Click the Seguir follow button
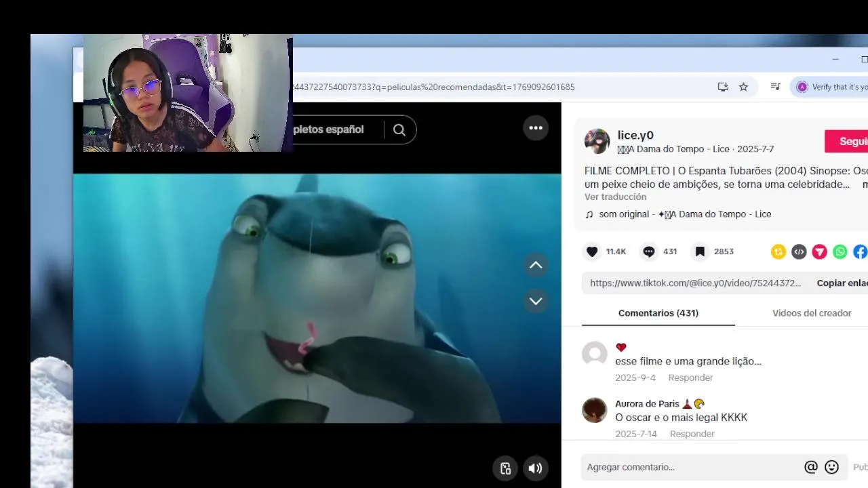 tap(846, 141)
